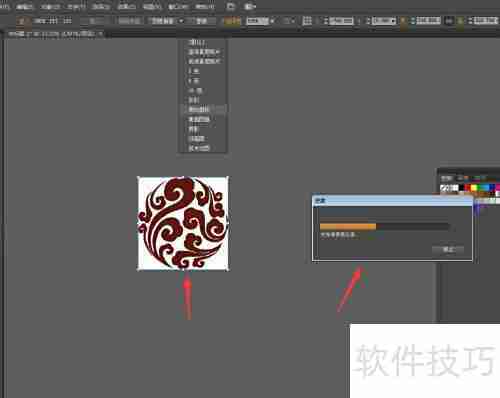This screenshot has width=500, height=398.
Task: Click the Stop button in progress dialog
Action: (448, 249)
